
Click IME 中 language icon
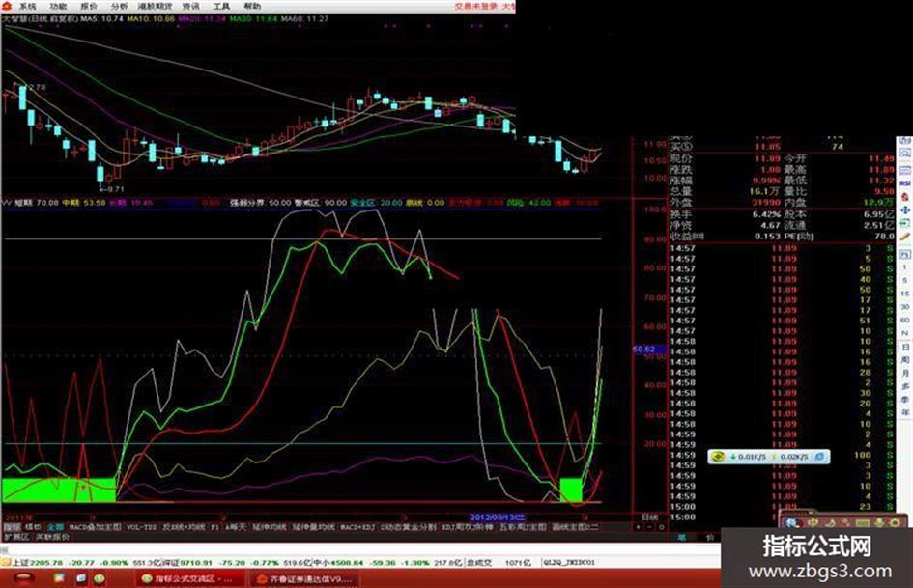(x=813, y=523)
